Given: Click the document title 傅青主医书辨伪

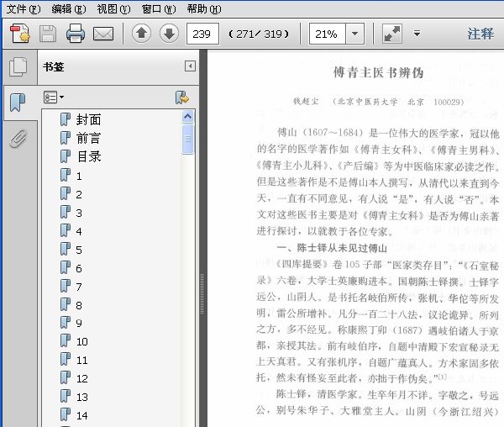Looking at the screenshot, I should (x=378, y=72).
